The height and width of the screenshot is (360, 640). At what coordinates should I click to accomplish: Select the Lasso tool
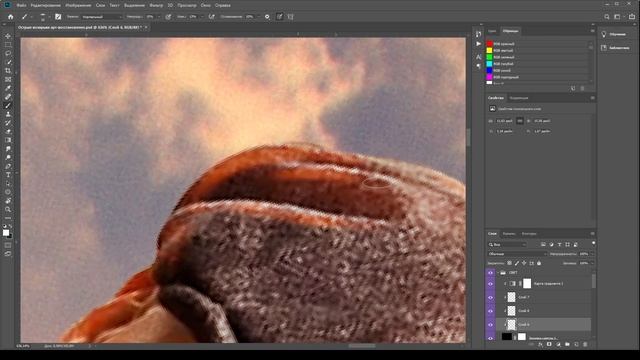[8, 53]
